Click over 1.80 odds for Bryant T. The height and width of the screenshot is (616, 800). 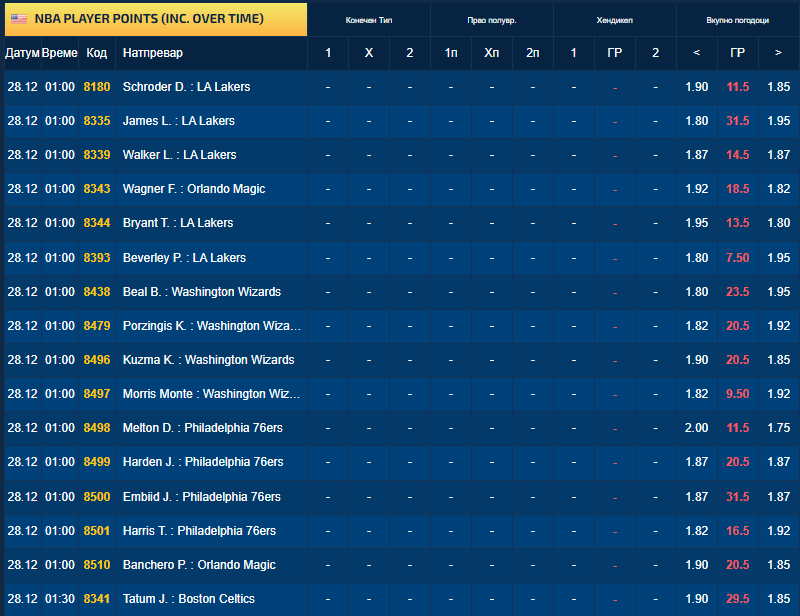[779, 223]
